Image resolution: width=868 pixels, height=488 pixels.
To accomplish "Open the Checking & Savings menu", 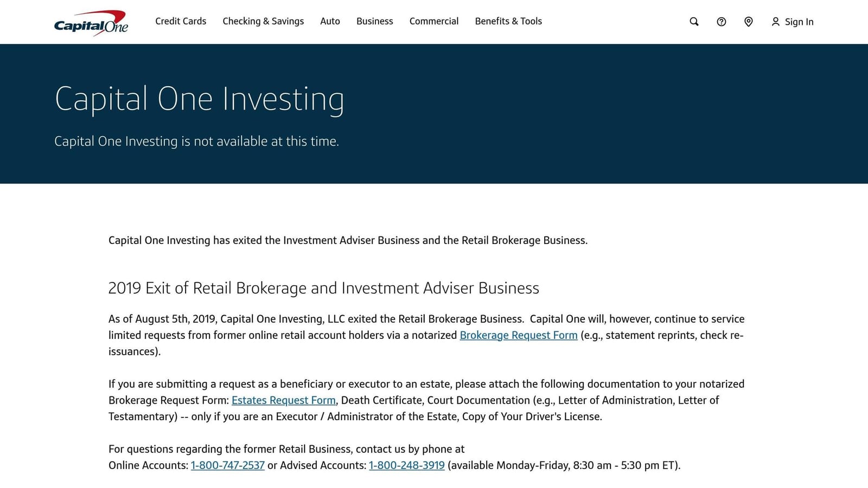I will pyautogui.click(x=263, y=21).
